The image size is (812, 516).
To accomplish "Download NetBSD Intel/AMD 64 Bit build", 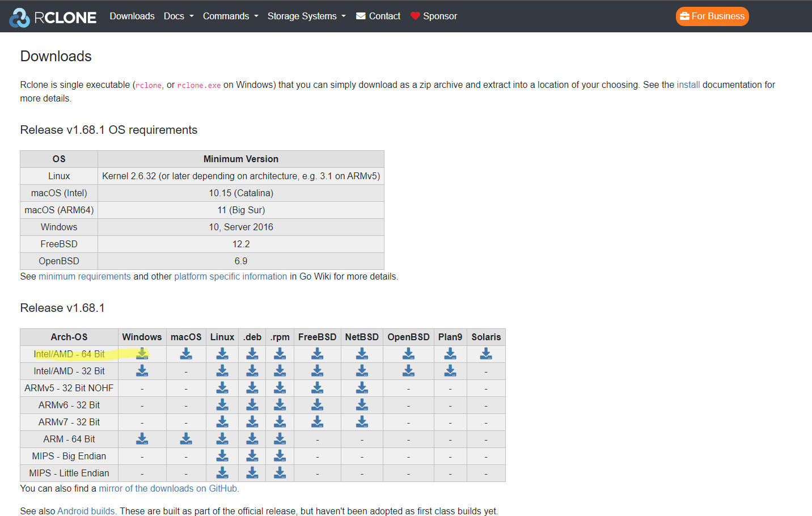I will [x=362, y=354].
